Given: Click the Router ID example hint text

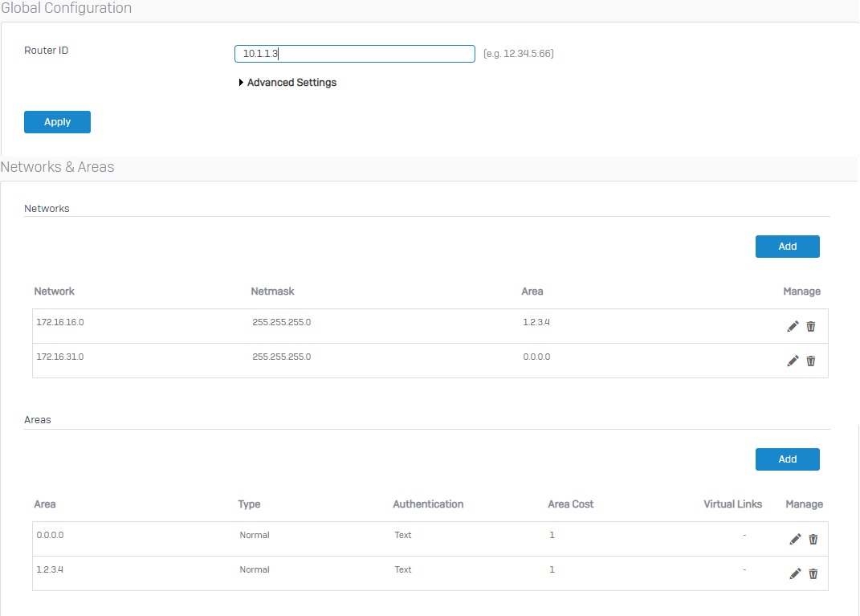Looking at the screenshot, I should click(518, 54).
